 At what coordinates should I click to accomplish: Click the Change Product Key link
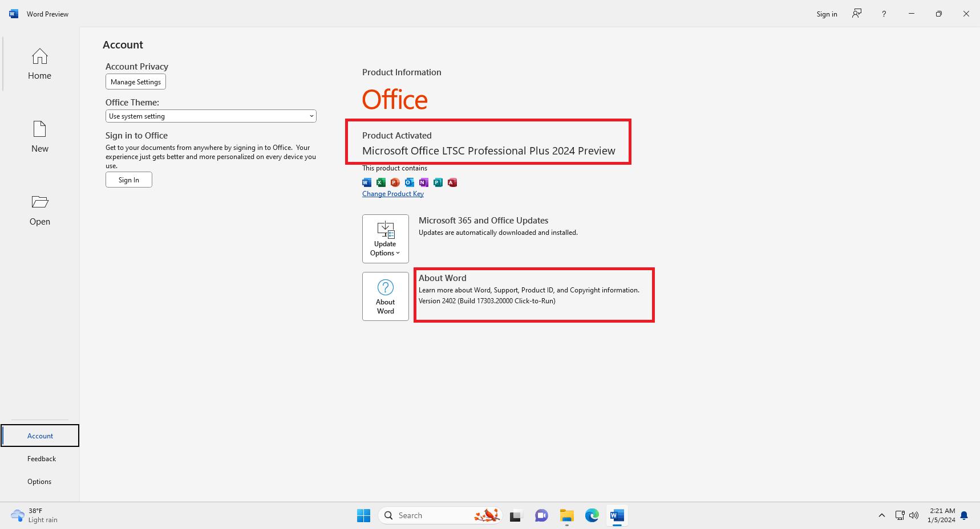393,194
